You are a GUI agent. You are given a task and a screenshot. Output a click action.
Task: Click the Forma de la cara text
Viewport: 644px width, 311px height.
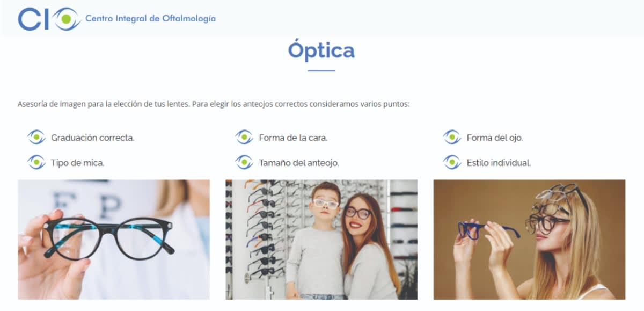pyautogui.click(x=293, y=138)
